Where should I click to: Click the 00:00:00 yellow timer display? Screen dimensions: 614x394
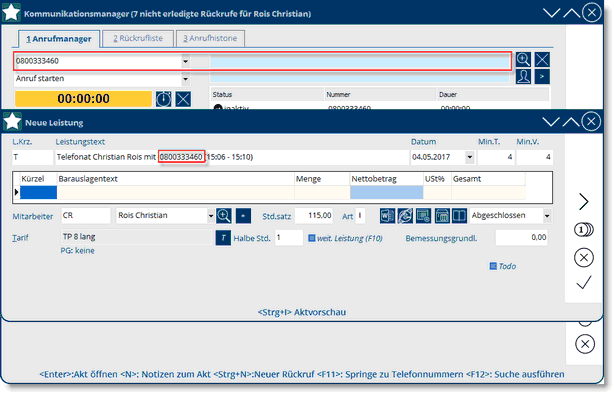point(83,99)
